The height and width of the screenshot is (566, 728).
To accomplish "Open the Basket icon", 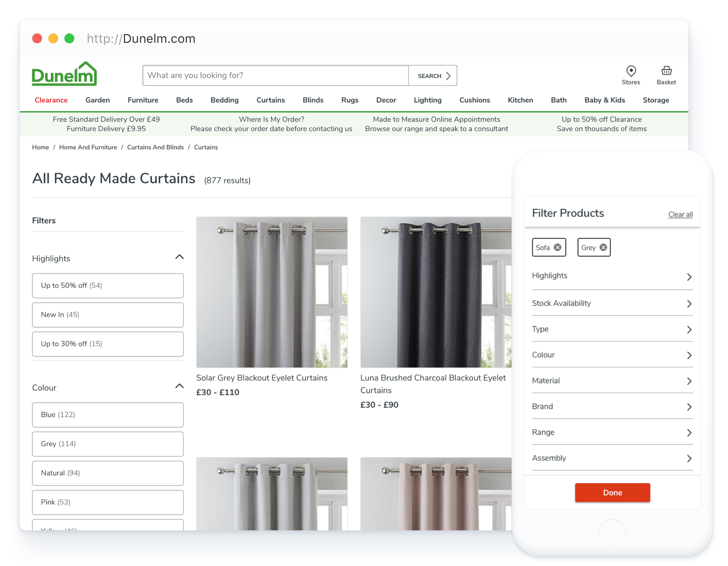I will (666, 71).
